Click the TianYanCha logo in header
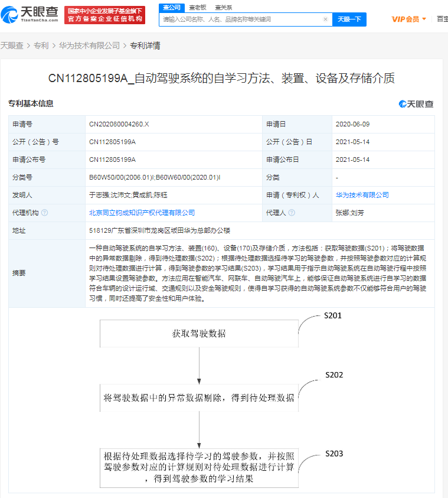448x498 pixels. coord(30,15)
